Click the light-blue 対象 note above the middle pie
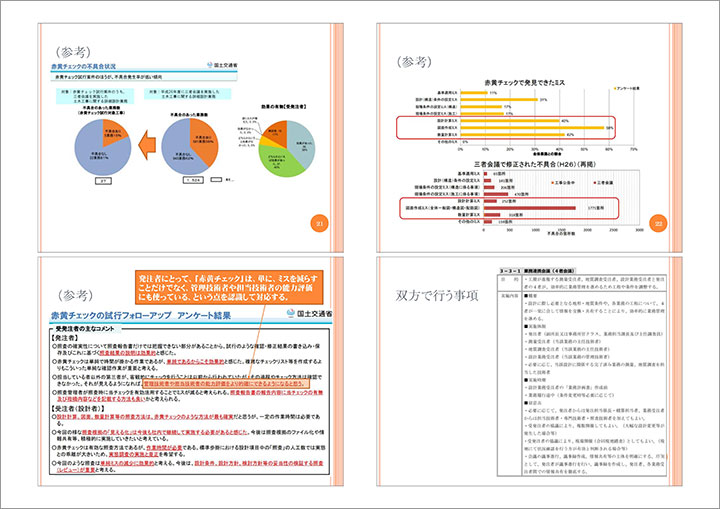 point(187,94)
